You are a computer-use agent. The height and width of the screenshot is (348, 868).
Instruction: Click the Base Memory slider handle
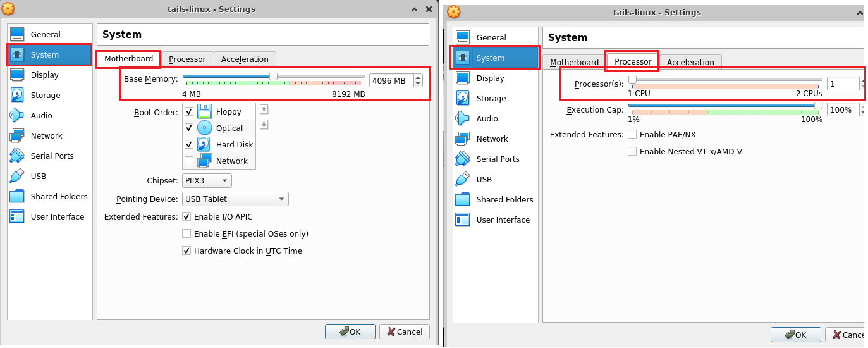(x=273, y=77)
